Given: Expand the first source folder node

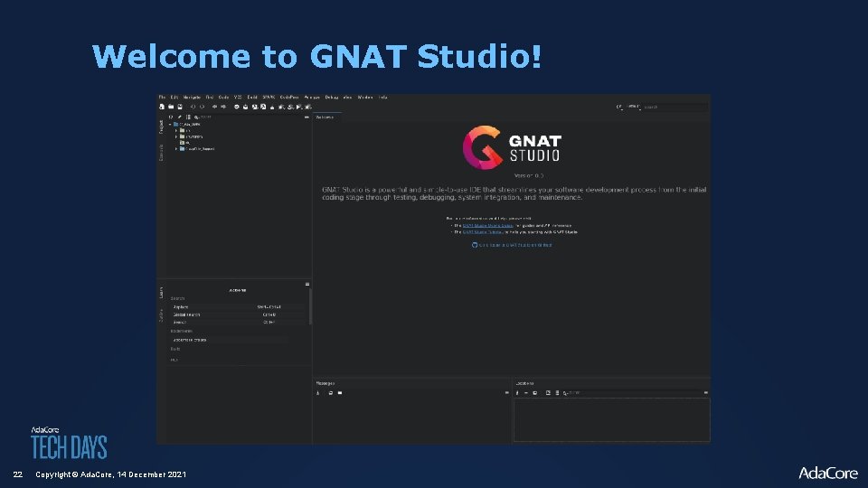Looking at the screenshot, I should pyautogui.click(x=176, y=130).
